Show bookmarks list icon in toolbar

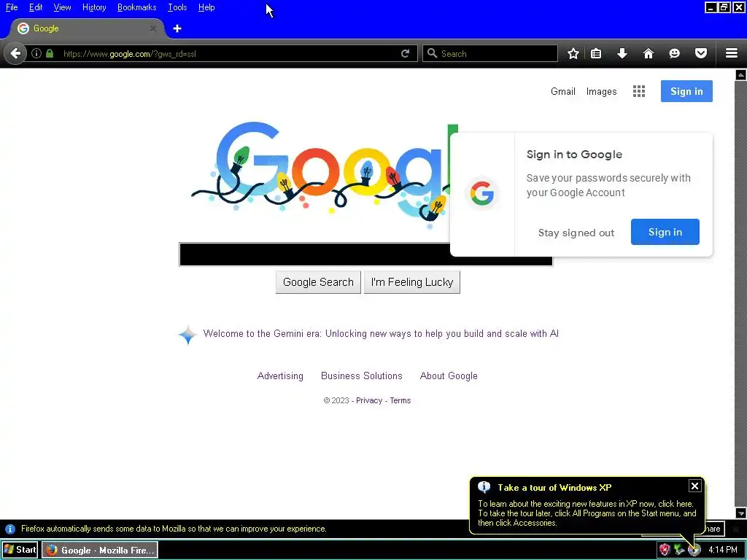point(596,53)
